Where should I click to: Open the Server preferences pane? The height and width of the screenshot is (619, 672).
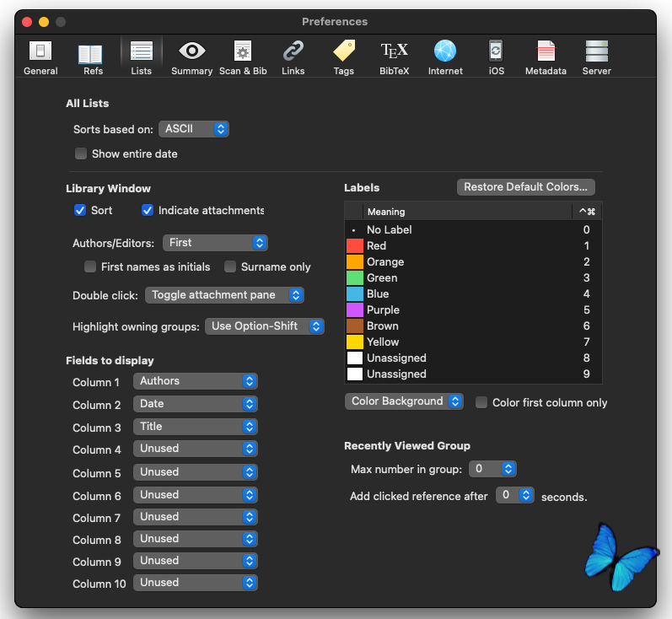coord(596,57)
